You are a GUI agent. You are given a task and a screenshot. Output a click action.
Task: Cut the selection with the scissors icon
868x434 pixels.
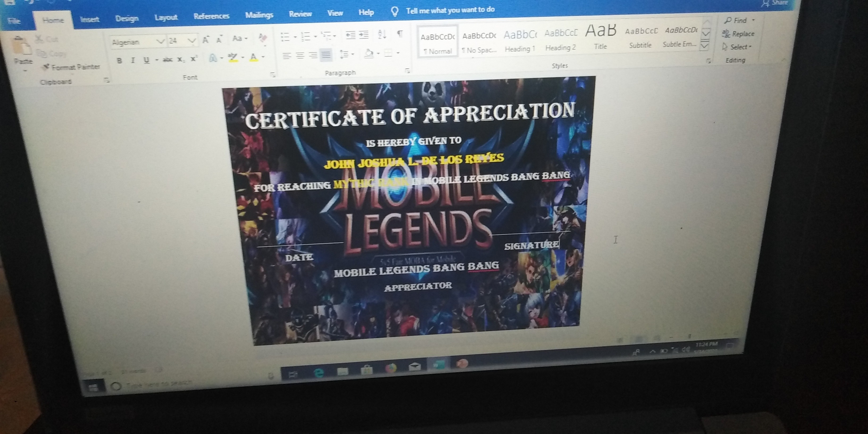[x=39, y=39]
